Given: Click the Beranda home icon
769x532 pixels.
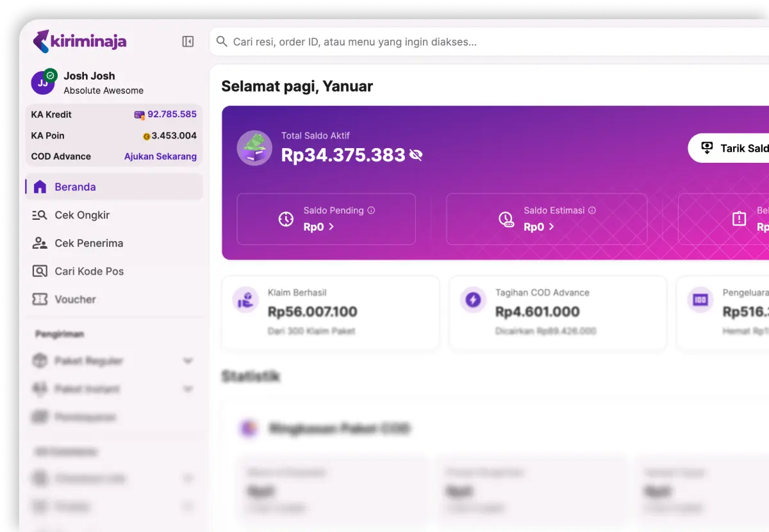Looking at the screenshot, I should [40, 187].
